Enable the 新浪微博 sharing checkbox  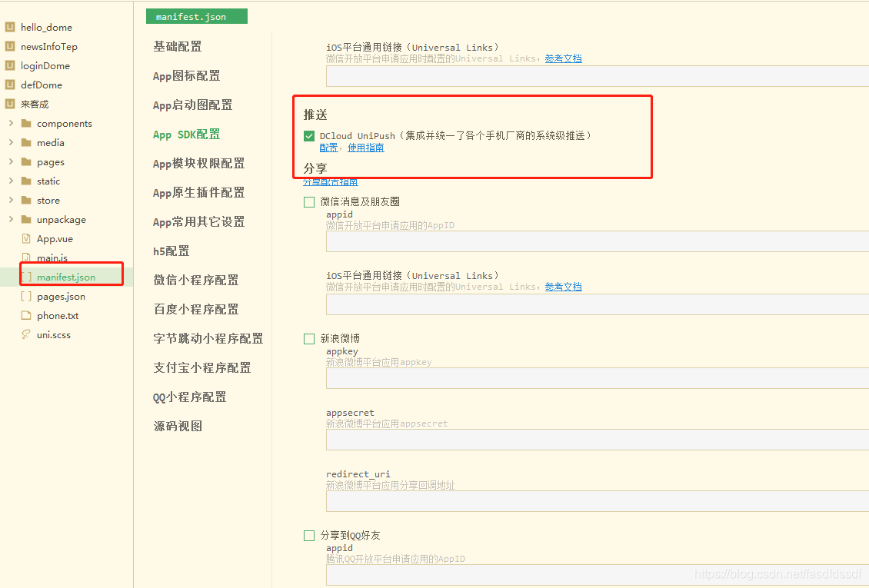click(x=309, y=339)
